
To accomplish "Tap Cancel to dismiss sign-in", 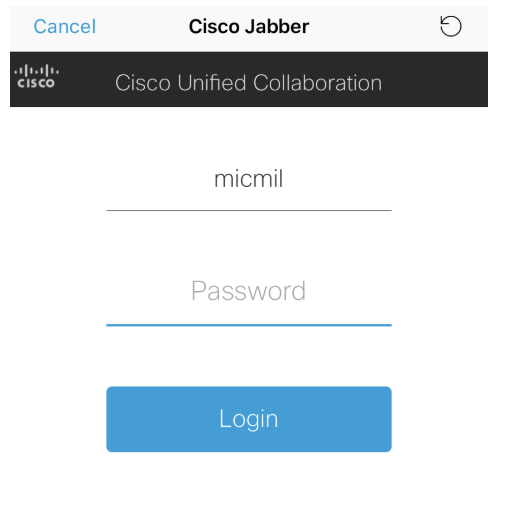I will click(65, 27).
